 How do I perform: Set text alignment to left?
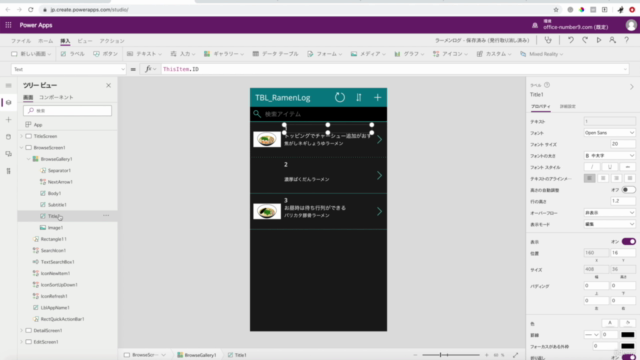coord(589,178)
